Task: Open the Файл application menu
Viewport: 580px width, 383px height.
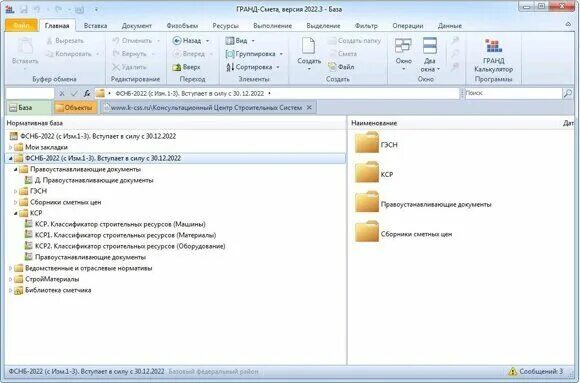Action: click(x=21, y=26)
